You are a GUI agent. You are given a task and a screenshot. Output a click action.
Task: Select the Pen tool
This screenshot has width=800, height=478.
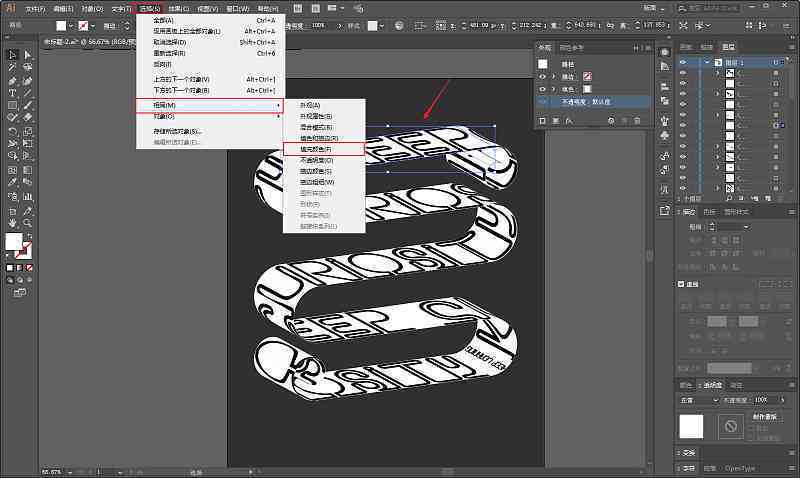point(13,81)
